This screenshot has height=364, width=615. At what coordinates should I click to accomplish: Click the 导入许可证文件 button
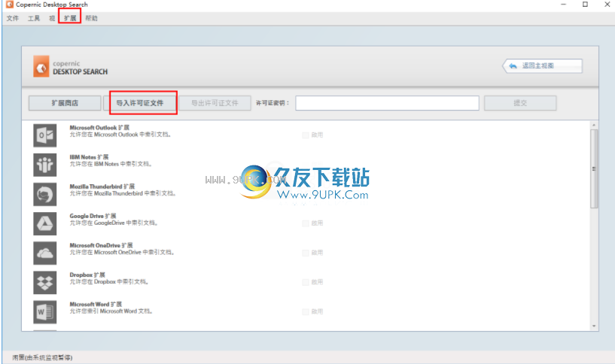click(x=139, y=103)
